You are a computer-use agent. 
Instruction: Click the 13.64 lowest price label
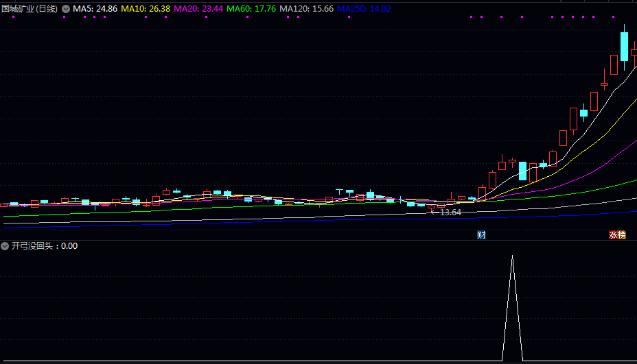(x=450, y=213)
